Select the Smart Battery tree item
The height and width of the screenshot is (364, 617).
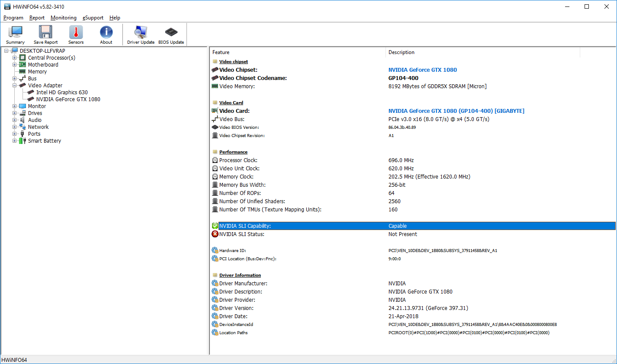44,141
